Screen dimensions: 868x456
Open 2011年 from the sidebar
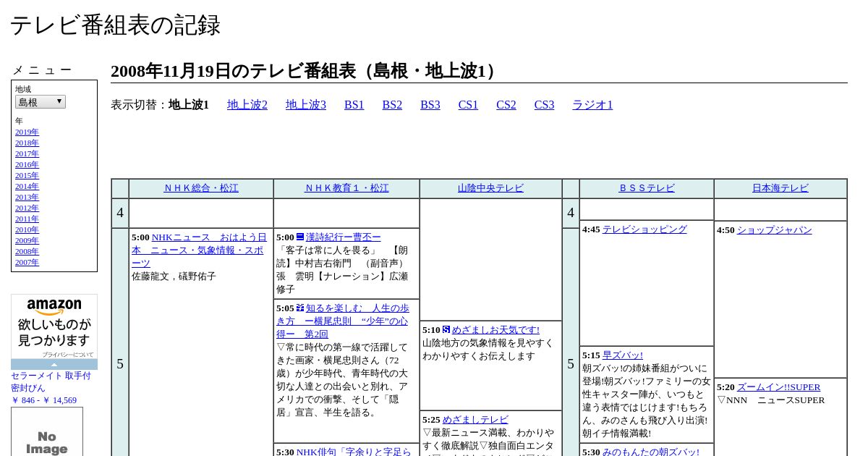coord(27,219)
